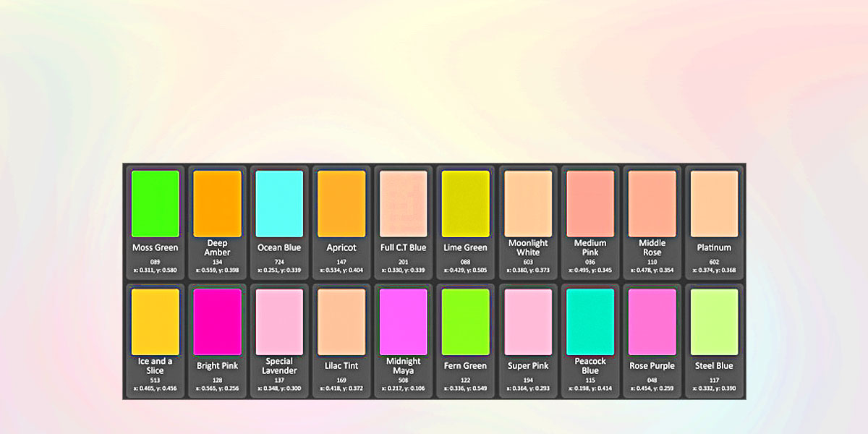Choose the Special Lavender swatch
Viewport: 868px width, 434px height.
(x=279, y=322)
